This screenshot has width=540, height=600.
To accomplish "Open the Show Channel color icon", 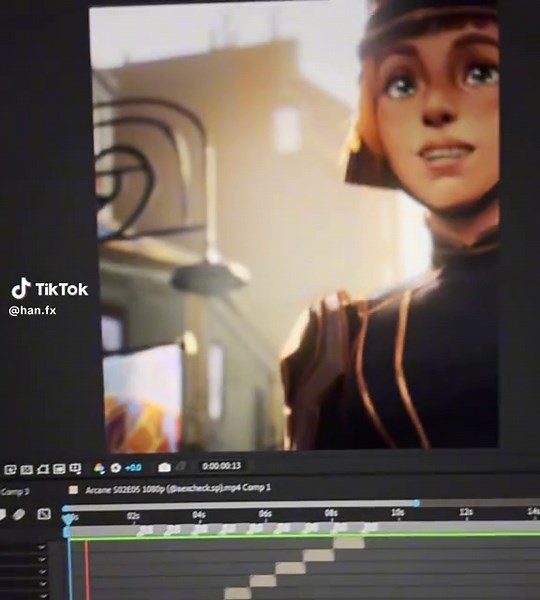I will click(x=99, y=468).
